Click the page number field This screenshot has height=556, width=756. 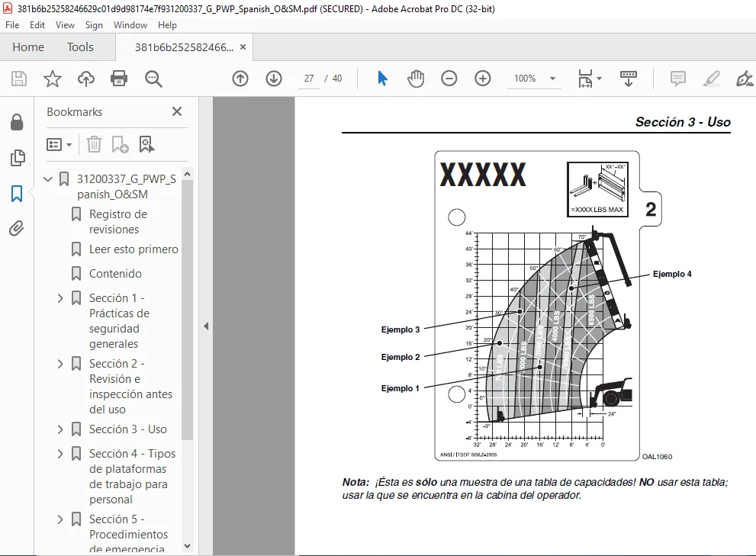[309, 78]
